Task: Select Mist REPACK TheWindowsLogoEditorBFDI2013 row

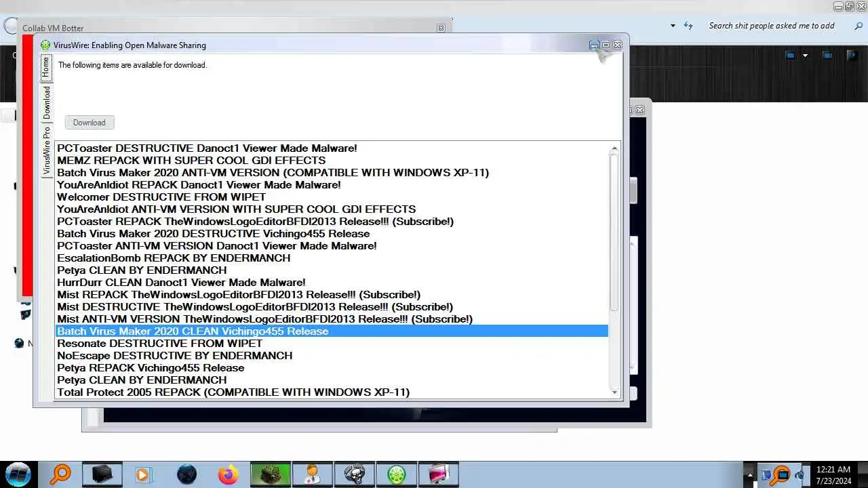Action: point(332,295)
